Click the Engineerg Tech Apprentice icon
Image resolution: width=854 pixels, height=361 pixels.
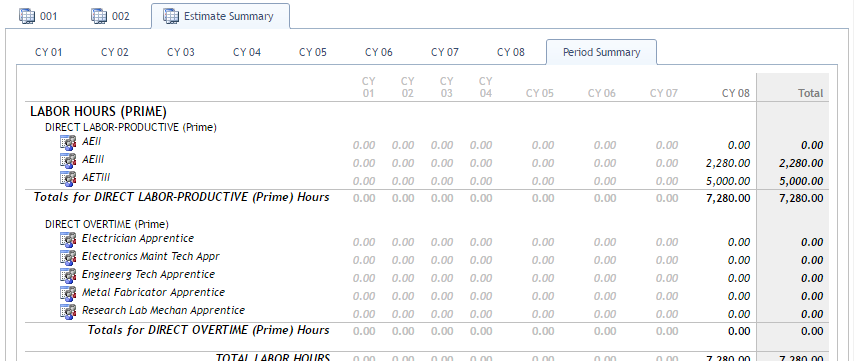tap(68, 276)
